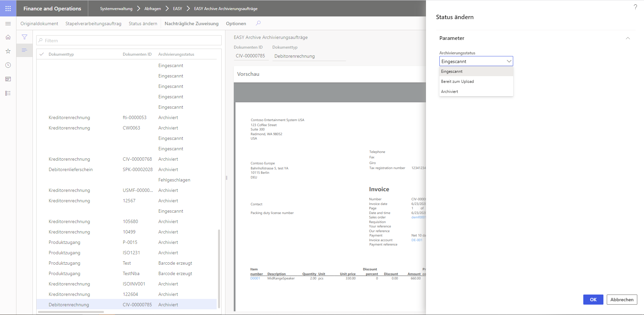Select Produktzugang row P-0015
This screenshot has width=644, height=315.
pos(126,242)
